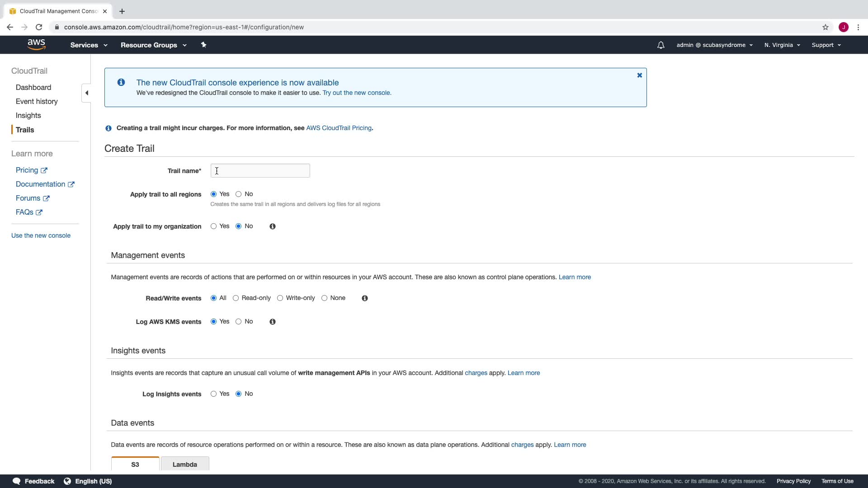Expand the Services dropdown menu
This screenshot has height=488, width=868.
[x=89, y=45]
